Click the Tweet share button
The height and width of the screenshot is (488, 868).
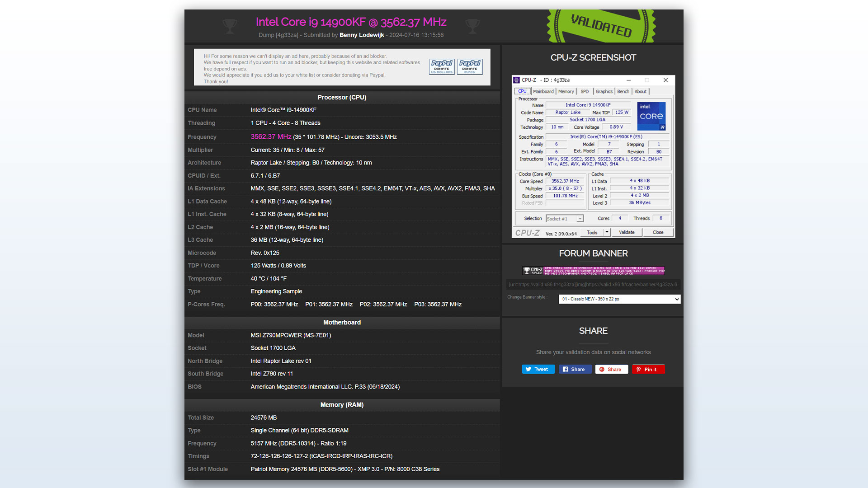click(x=538, y=369)
